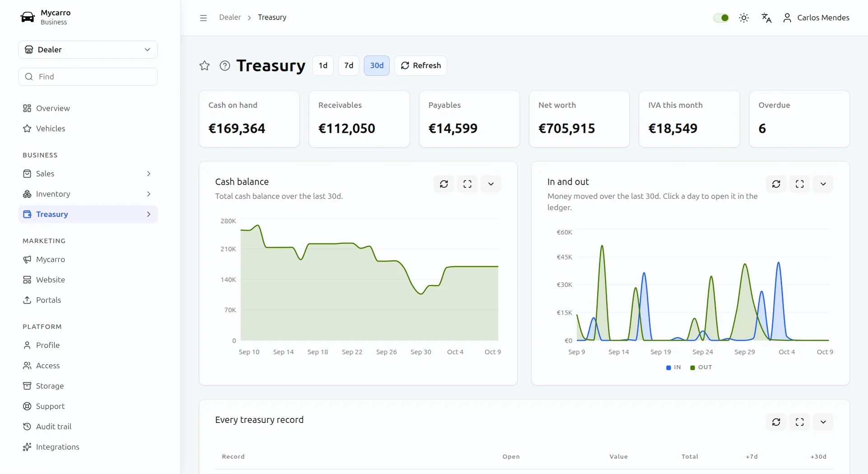Open Website in sidebar
The width and height of the screenshot is (868, 474).
88,280
